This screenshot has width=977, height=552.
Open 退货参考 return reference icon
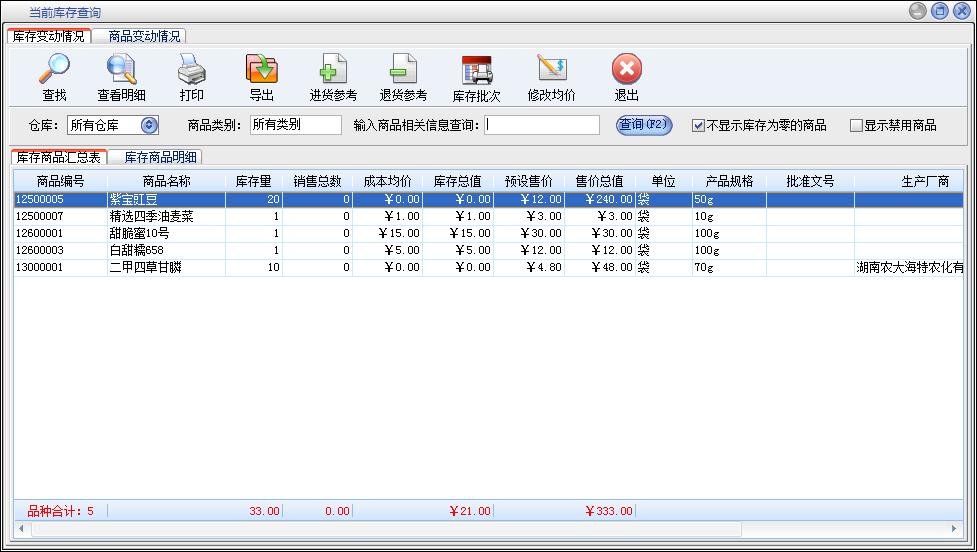[x=402, y=70]
